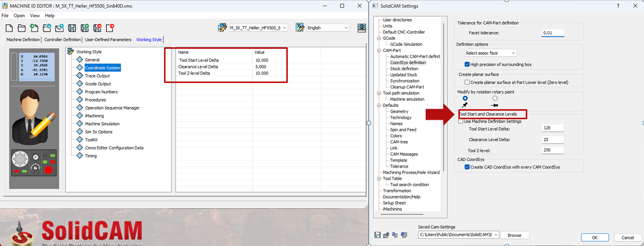Collapse the Tool path simulation node
Viewport: 644px width, 246px height.
tap(378, 93)
